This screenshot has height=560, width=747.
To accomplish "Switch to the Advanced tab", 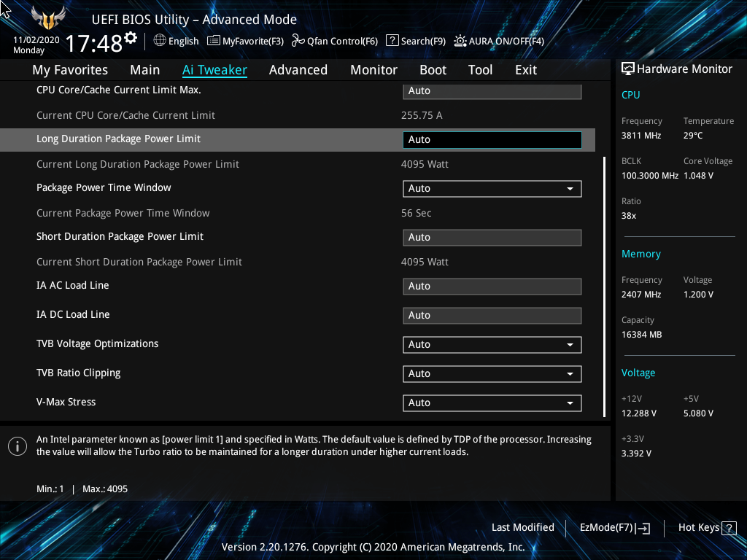I will click(x=298, y=70).
